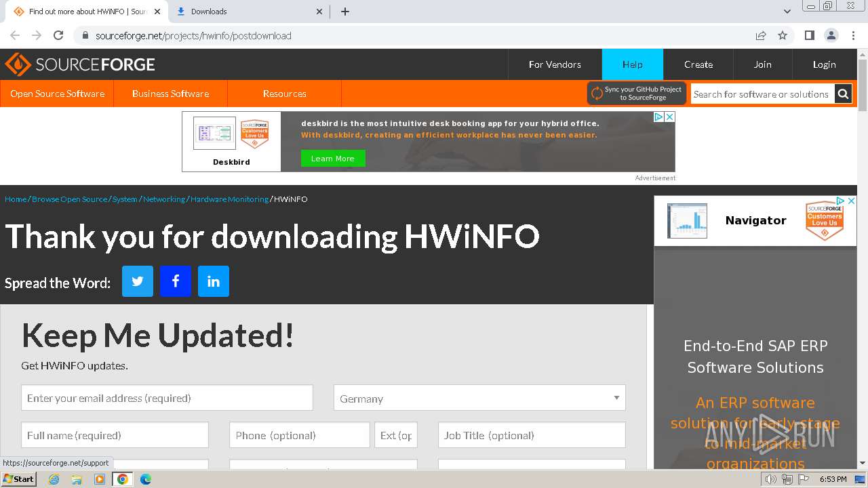Click the taskbar clock showing 6:53 PM
The height and width of the screenshot is (488, 868).
[833, 479]
